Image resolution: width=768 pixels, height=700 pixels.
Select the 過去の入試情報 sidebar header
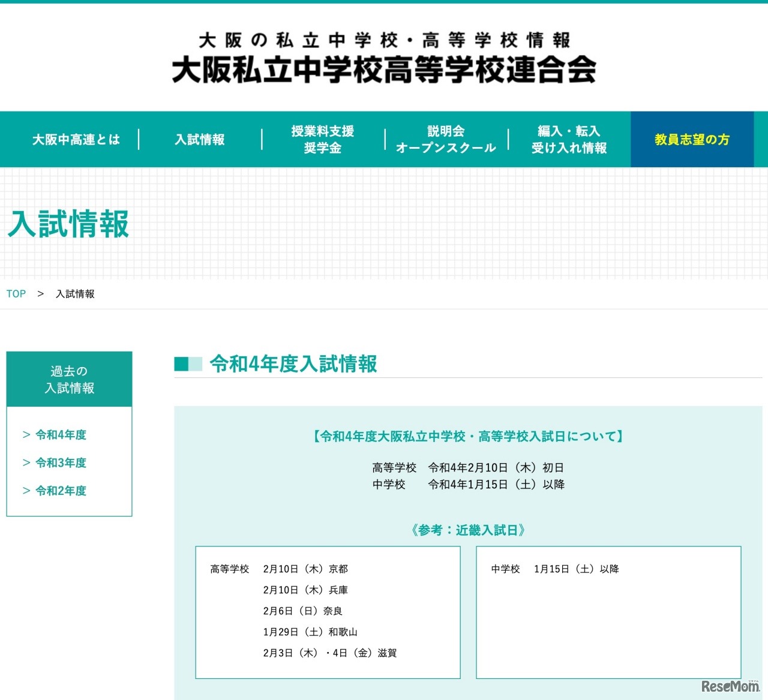pos(68,379)
